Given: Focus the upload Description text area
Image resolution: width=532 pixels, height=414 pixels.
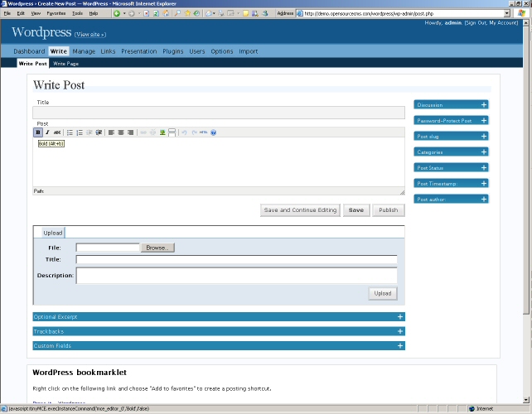Looking at the screenshot, I should (x=236, y=276).
